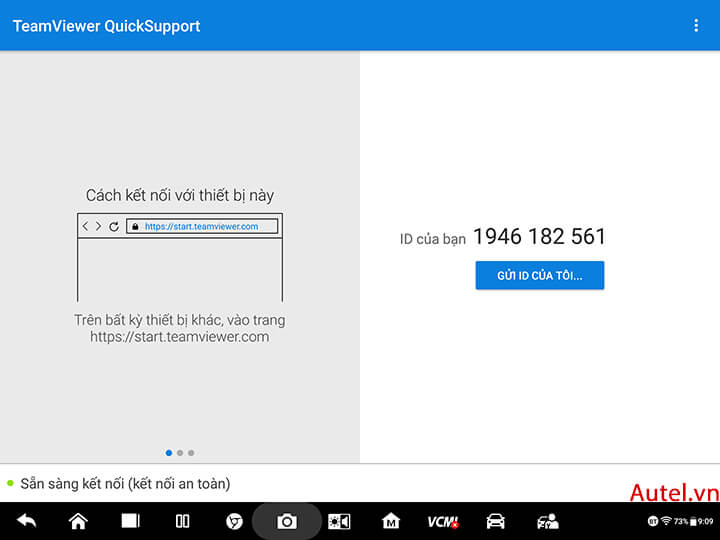The width and height of the screenshot is (720, 540).
Task: Click the https://start.teamviewer.com text below illustration
Action: pos(180,337)
